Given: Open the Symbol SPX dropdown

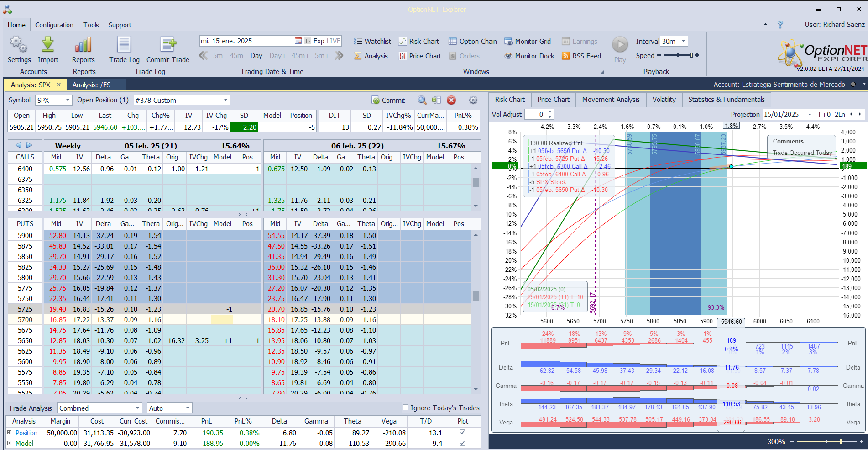Looking at the screenshot, I should pos(68,101).
